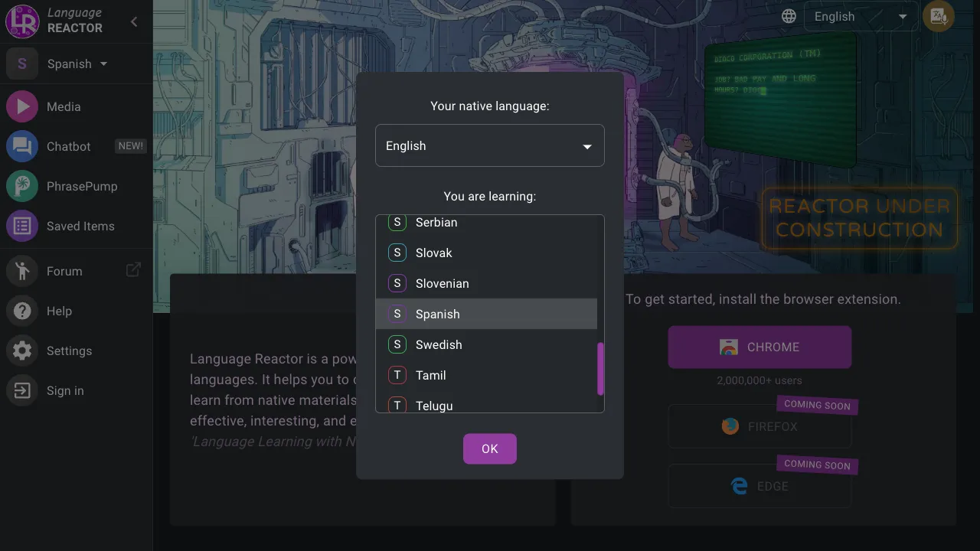Image resolution: width=980 pixels, height=551 pixels.
Task: Go to the Chatbot menu item
Action: 77,147
